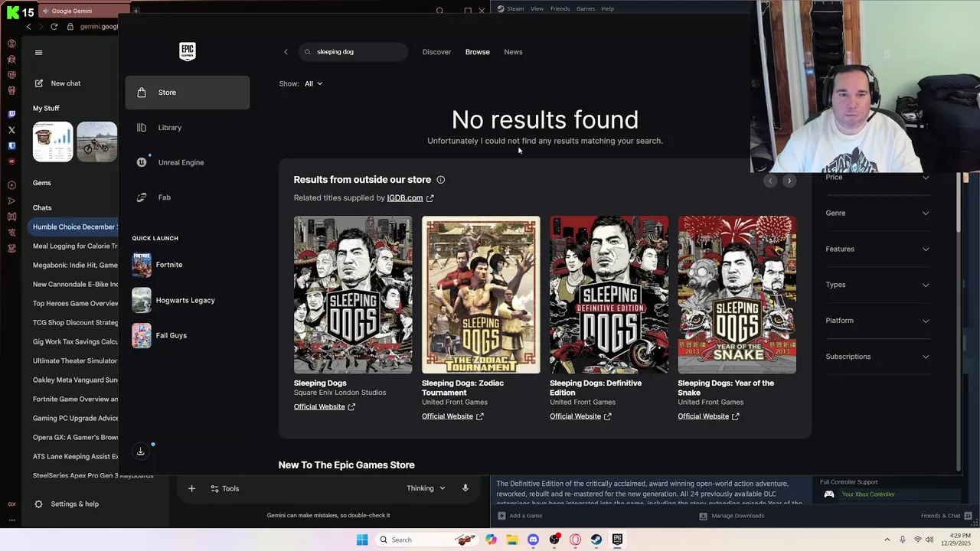980x551 pixels.
Task: Show next outside-store results with right arrow
Action: 789,181
